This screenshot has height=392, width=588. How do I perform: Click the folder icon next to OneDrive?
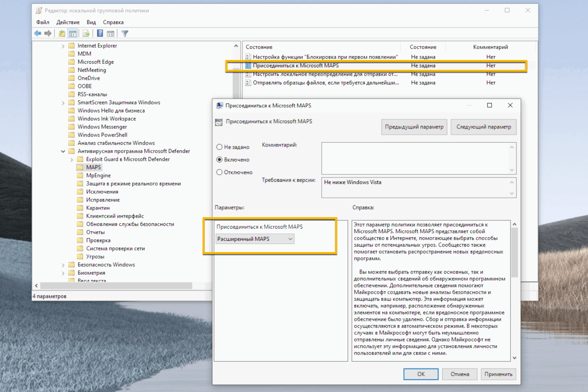click(71, 78)
